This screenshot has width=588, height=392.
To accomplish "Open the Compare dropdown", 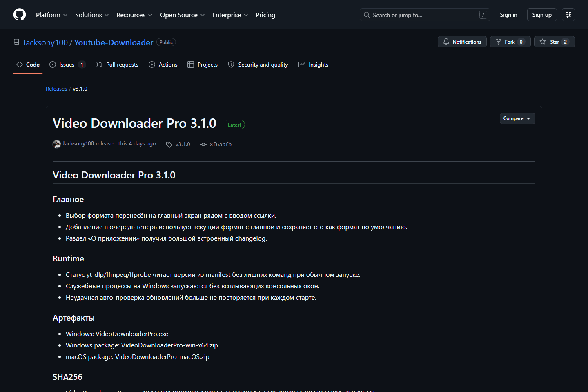I will tap(517, 118).
